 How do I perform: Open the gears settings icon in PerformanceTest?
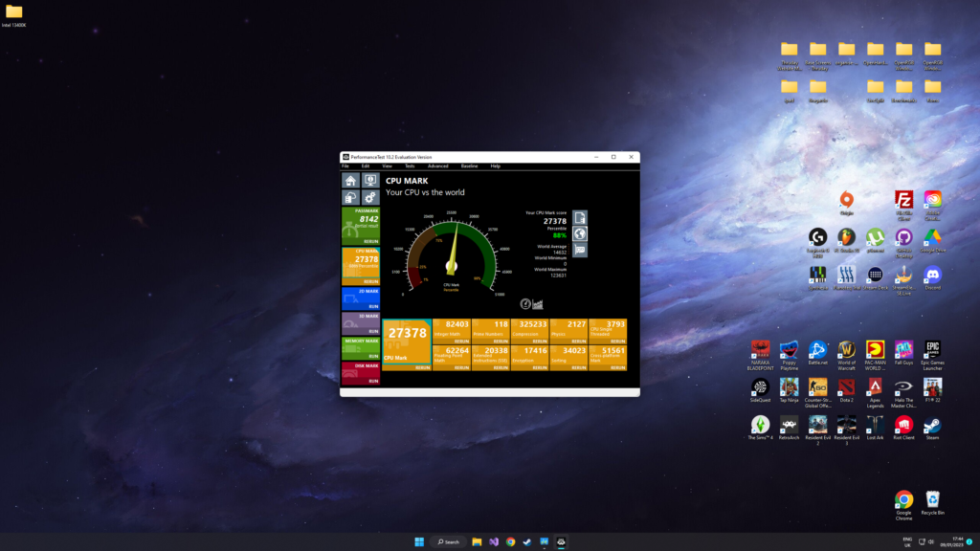click(370, 197)
